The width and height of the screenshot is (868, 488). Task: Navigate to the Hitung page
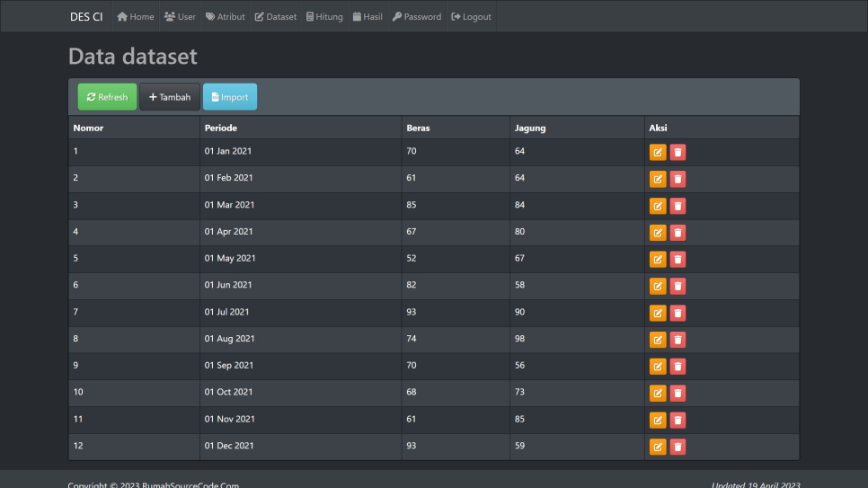(324, 17)
